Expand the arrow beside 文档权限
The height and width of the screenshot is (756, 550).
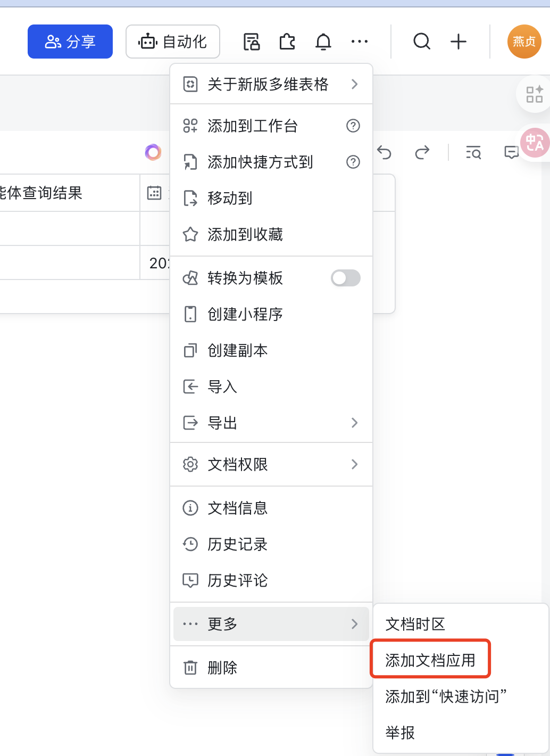pyautogui.click(x=354, y=464)
